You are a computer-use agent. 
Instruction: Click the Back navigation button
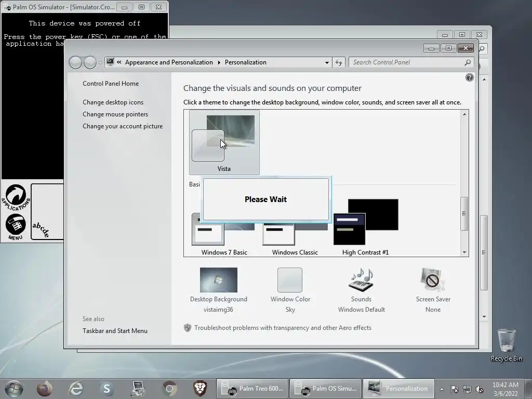75,62
